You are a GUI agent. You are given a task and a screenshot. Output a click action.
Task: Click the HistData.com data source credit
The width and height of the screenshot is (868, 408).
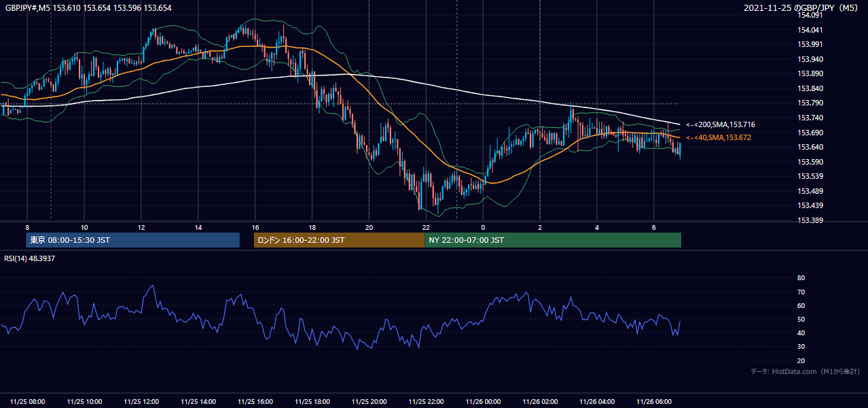point(806,371)
